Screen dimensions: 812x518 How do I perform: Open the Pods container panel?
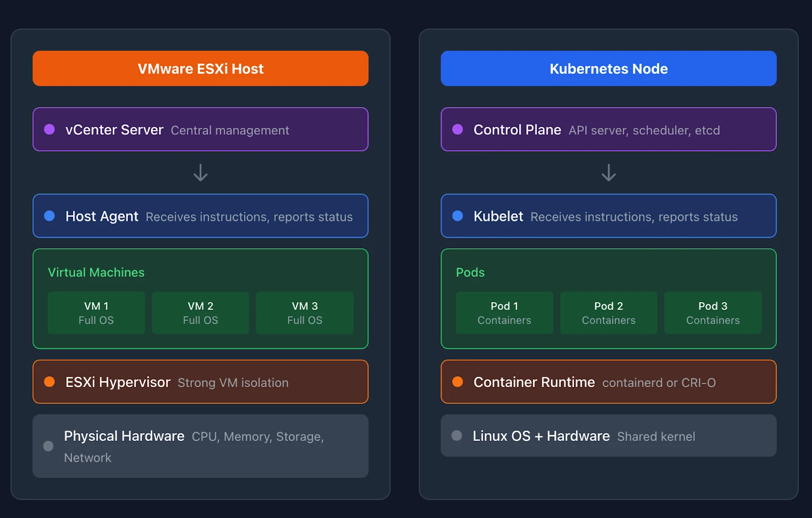coord(608,299)
